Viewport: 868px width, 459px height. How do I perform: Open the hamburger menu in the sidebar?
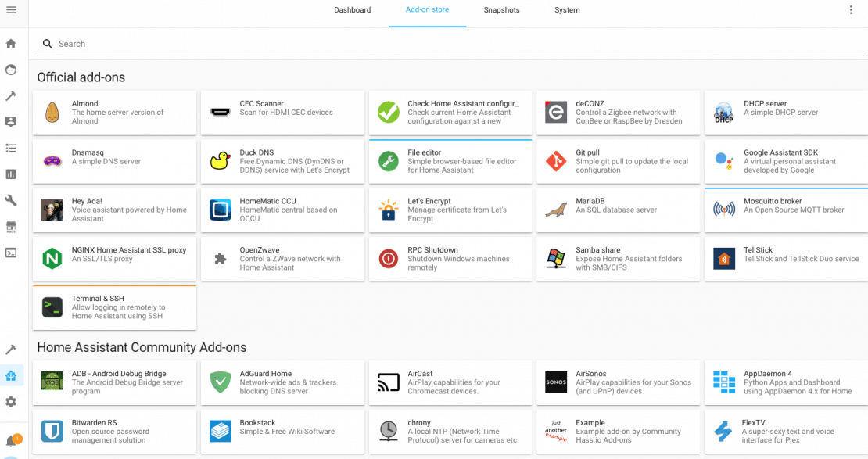(x=11, y=10)
